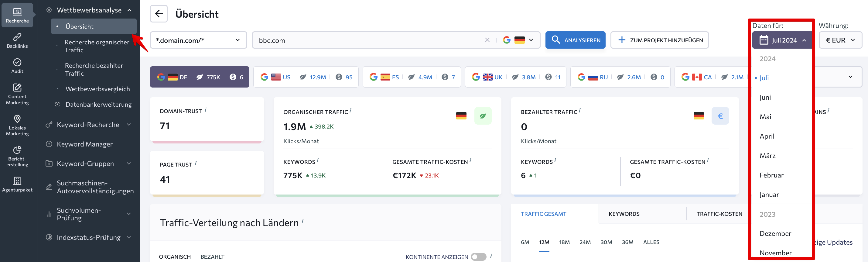Click info icon beside organic Keywords
Image resolution: width=868 pixels, height=262 pixels.
pos(318,160)
